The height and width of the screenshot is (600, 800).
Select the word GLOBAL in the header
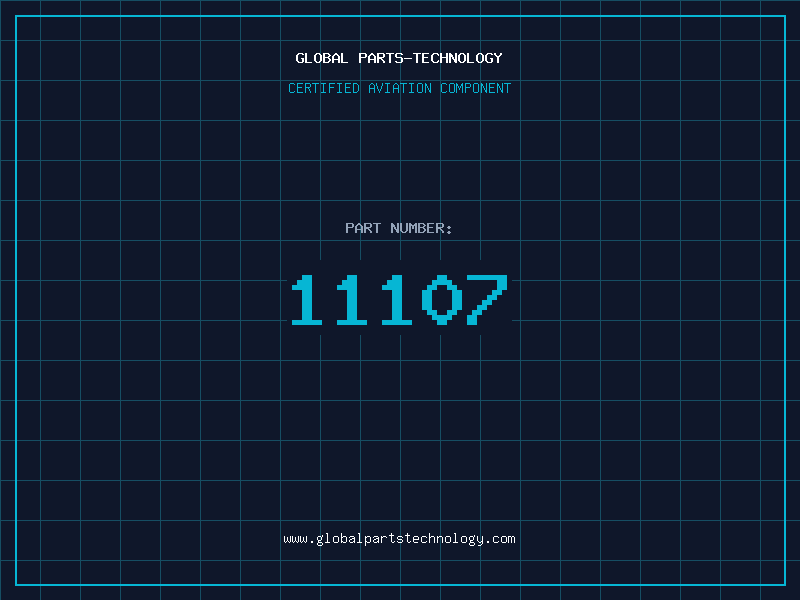point(322,58)
